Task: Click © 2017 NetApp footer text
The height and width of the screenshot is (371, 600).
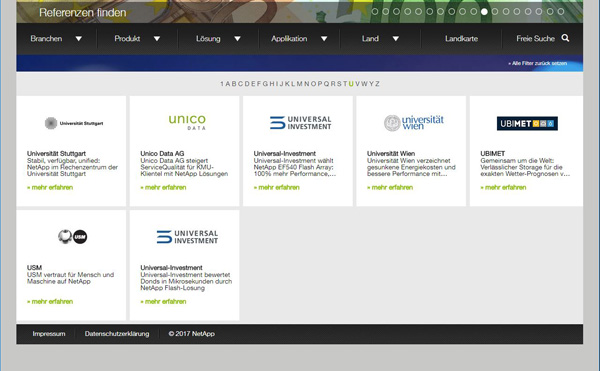Action: [x=192, y=334]
